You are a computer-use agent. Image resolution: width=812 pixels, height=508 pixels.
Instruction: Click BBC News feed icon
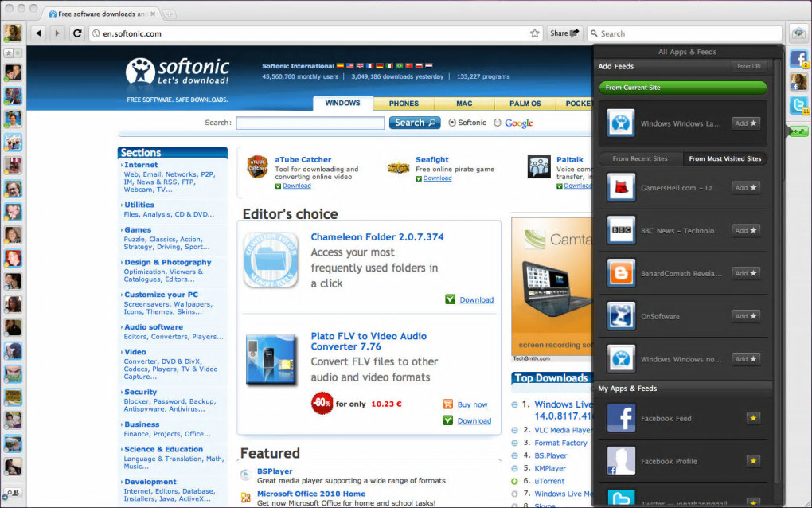(621, 230)
